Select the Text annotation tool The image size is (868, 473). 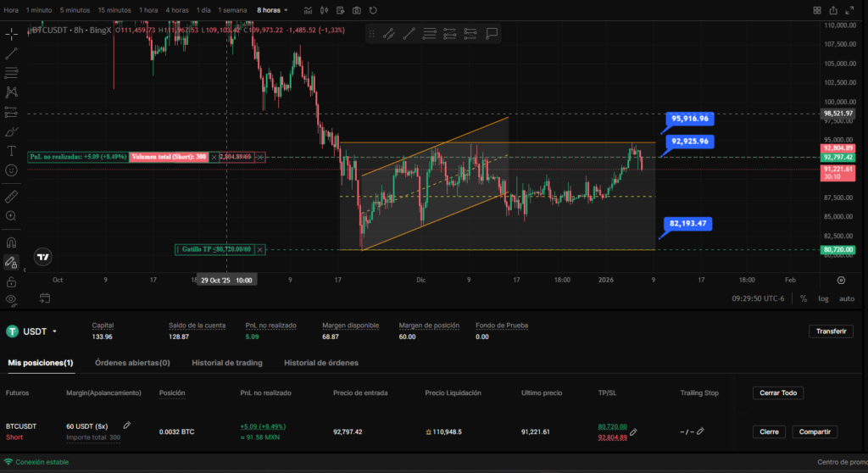(11, 151)
